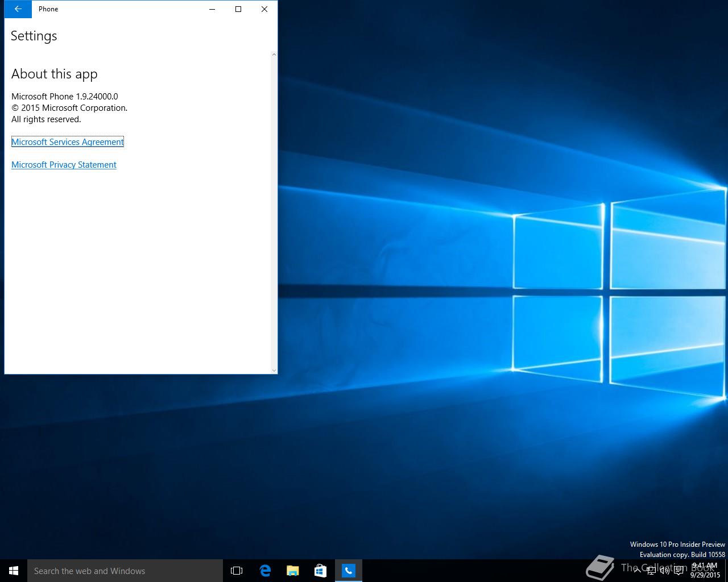Click the © 2015 Microsoft Corporation text

69,108
